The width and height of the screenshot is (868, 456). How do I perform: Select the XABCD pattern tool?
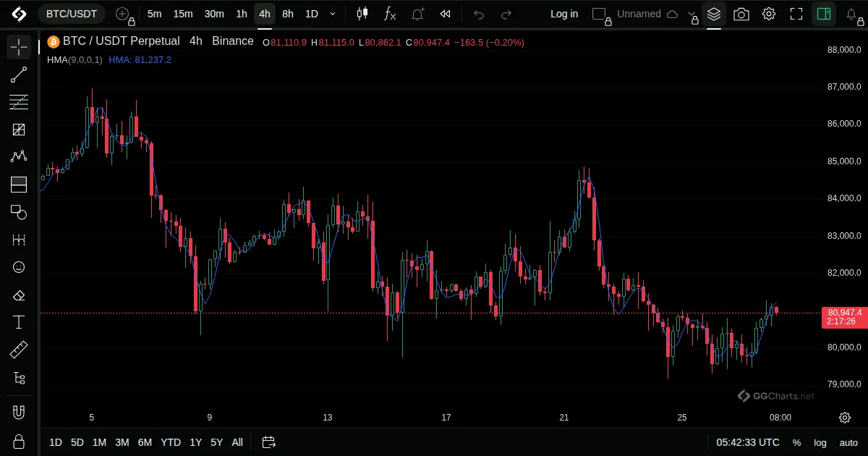19,157
